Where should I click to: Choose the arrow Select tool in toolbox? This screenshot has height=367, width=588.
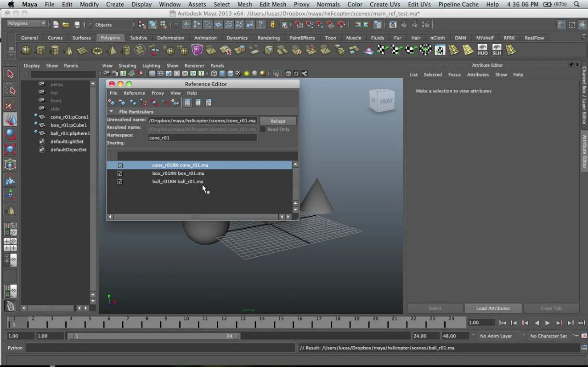(x=10, y=74)
